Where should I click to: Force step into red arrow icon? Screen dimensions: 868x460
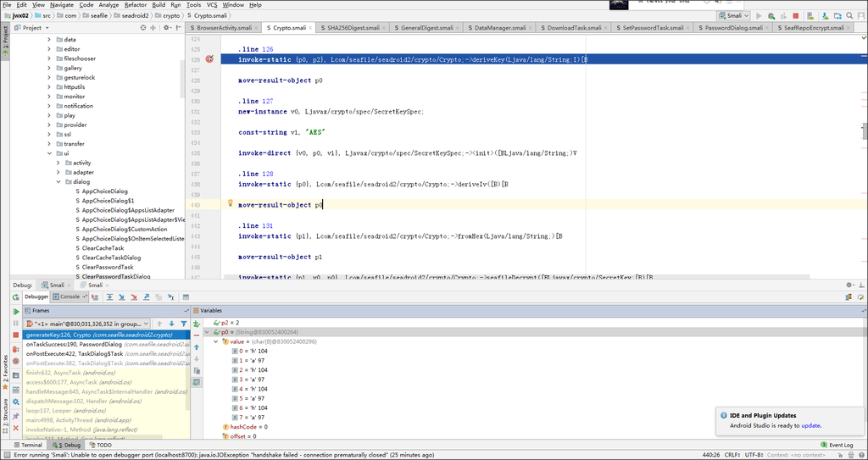[134, 297]
